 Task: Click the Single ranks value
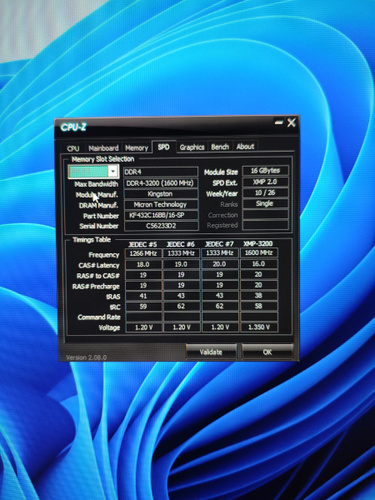pyautogui.click(x=265, y=203)
